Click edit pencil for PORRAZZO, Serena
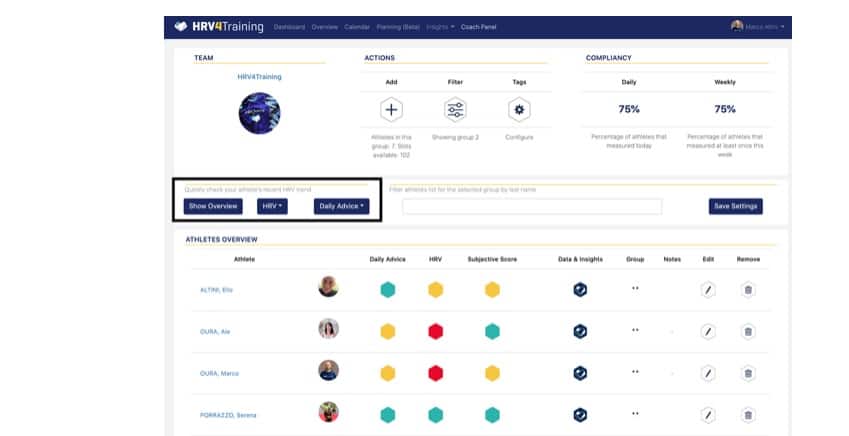Image resolution: width=849 pixels, height=436 pixels. [708, 414]
